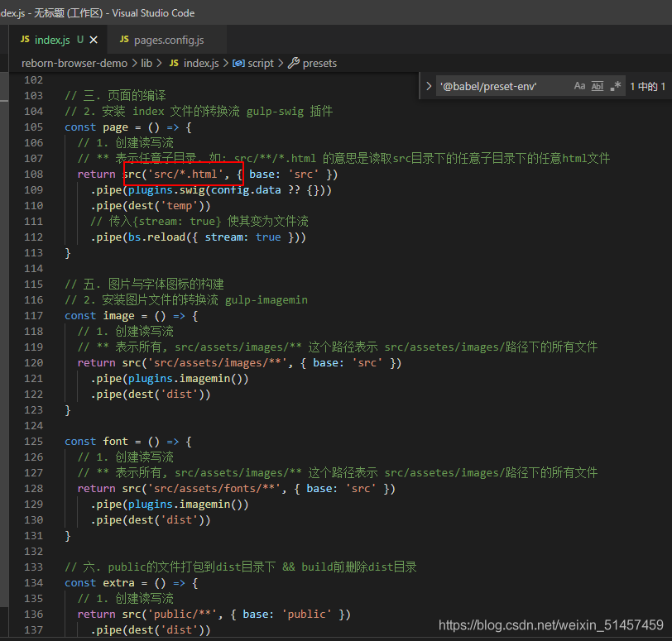Click plugins.imagemin on line 121
Viewport: 672px width, 641px height.
point(180,379)
